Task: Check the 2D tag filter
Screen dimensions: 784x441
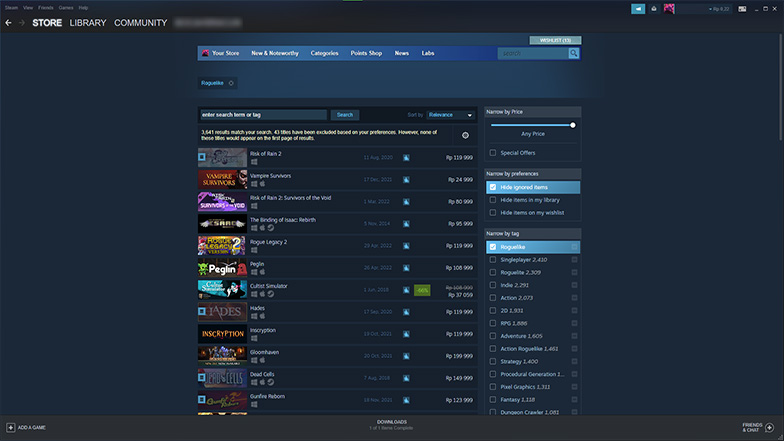Action: 493,310
